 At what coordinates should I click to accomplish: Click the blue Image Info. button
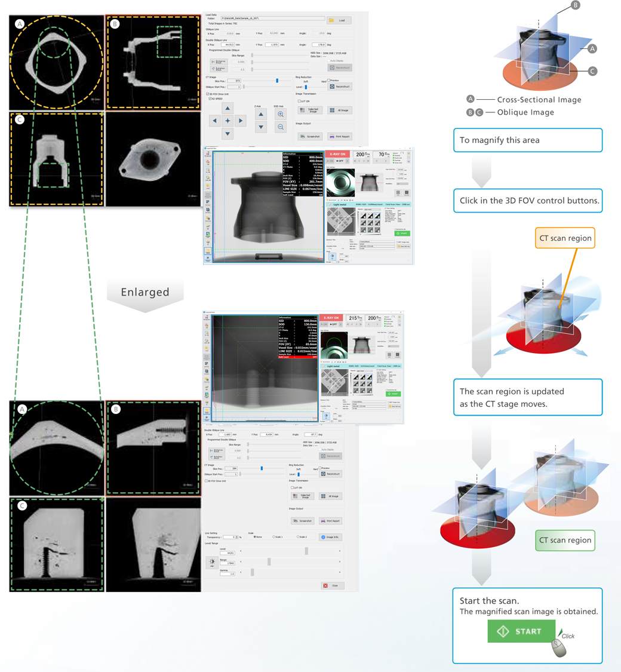click(x=331, y=537)
